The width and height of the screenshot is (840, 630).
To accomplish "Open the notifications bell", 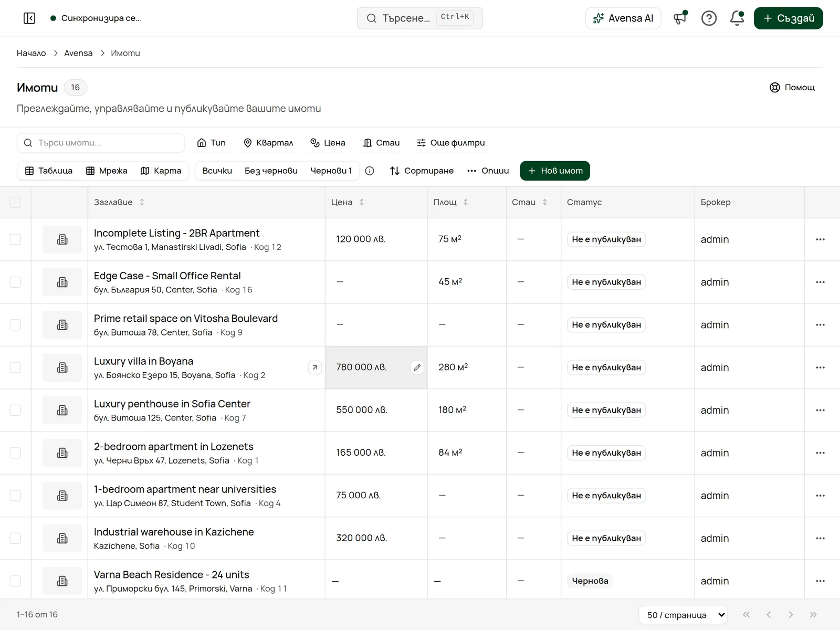I will pos(737,18).
